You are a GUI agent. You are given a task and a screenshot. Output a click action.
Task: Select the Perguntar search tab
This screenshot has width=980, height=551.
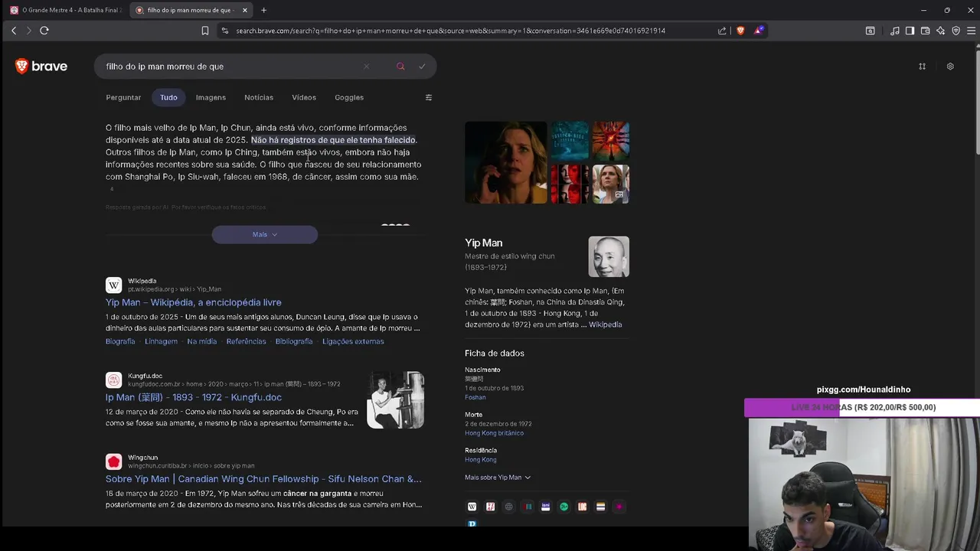click(x=123, y=97)
